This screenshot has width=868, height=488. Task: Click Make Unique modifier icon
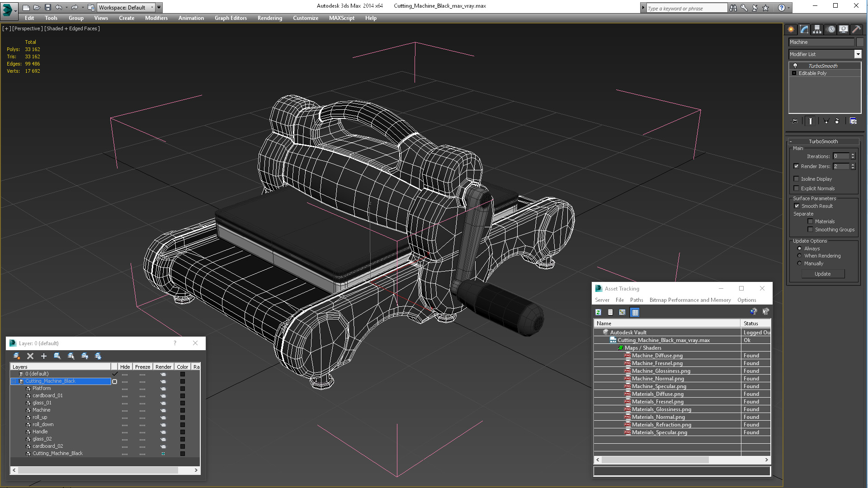(826, 121)
